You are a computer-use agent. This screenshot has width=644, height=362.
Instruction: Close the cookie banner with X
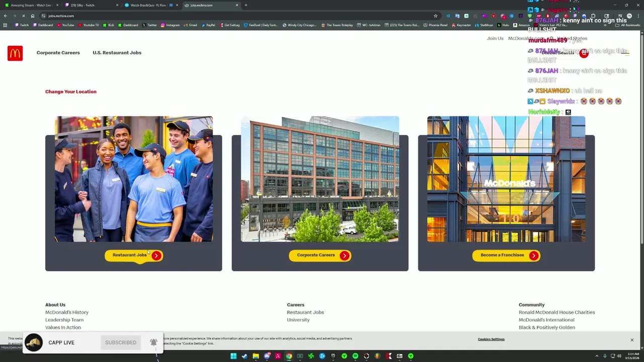(632, 340)
